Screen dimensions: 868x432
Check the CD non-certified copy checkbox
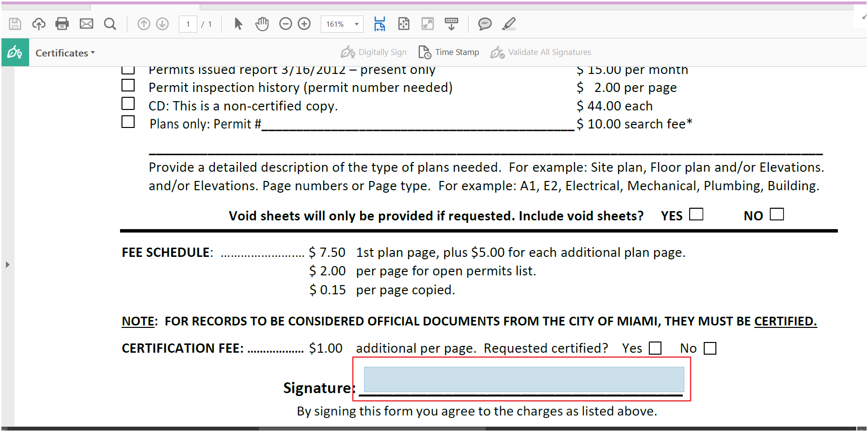tap(128, 104)
